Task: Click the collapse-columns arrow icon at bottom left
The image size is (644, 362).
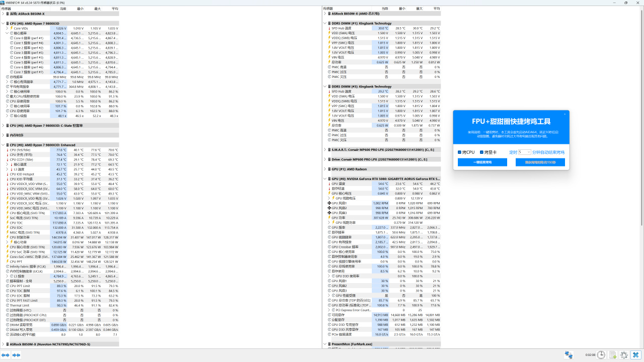Action: coord(17,355)
